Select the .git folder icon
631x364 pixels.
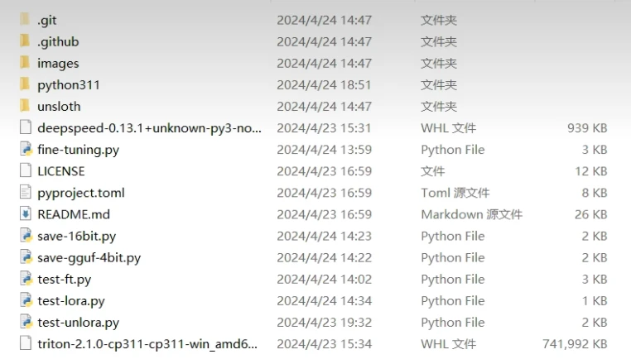pyautogui.click(x=23, y=20)
